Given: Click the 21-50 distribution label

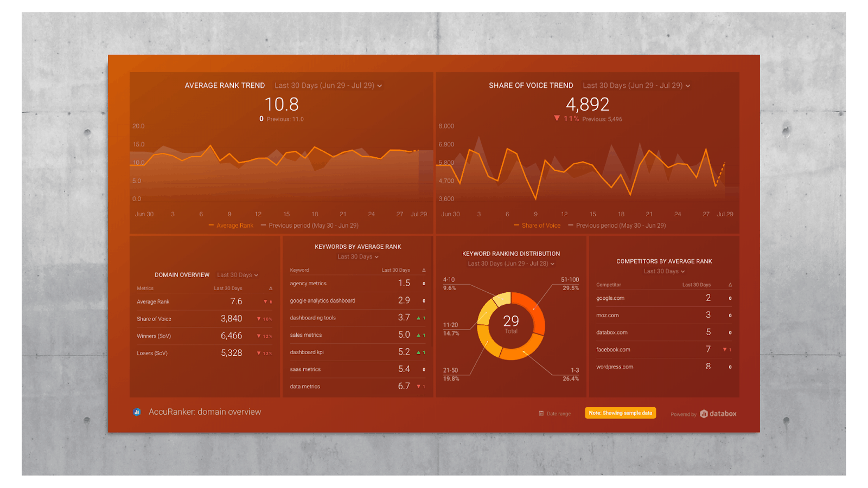Looking at the screenshot, I should pos(451,374).
